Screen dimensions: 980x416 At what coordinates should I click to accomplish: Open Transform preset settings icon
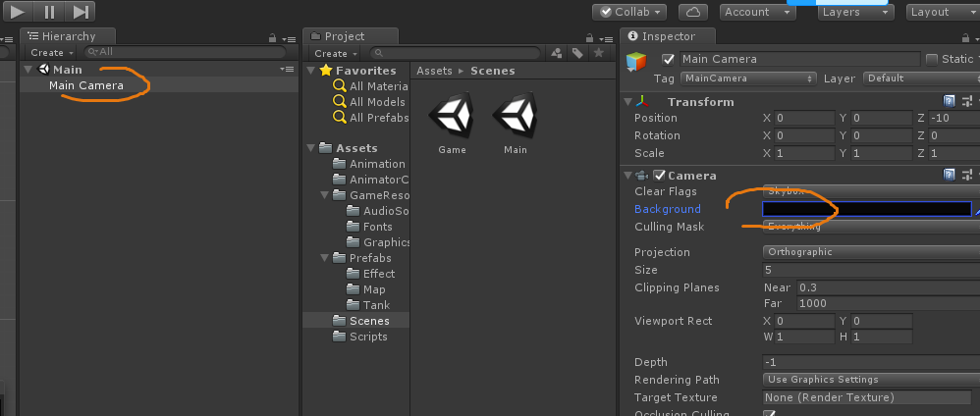point(967,102)
